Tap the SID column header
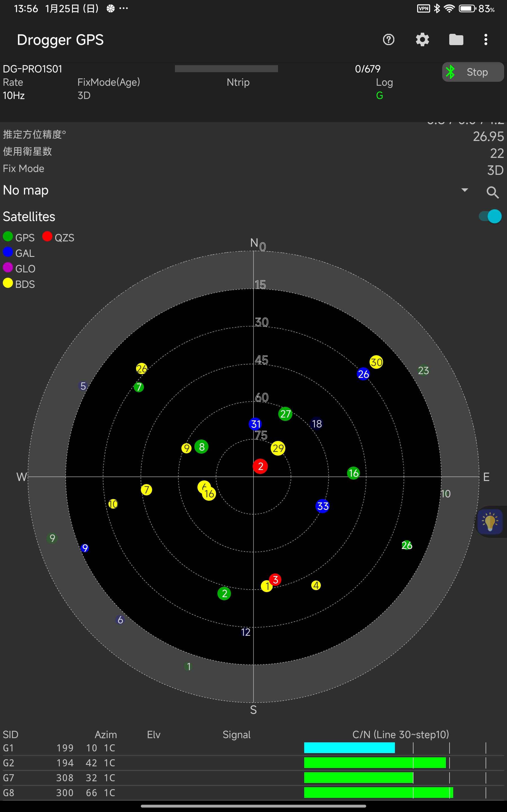Screen dimensions: 507x812 tap(10, 734)
